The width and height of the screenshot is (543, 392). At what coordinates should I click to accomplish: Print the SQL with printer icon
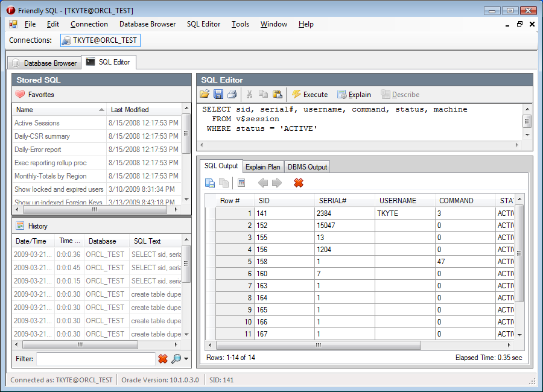232,94
